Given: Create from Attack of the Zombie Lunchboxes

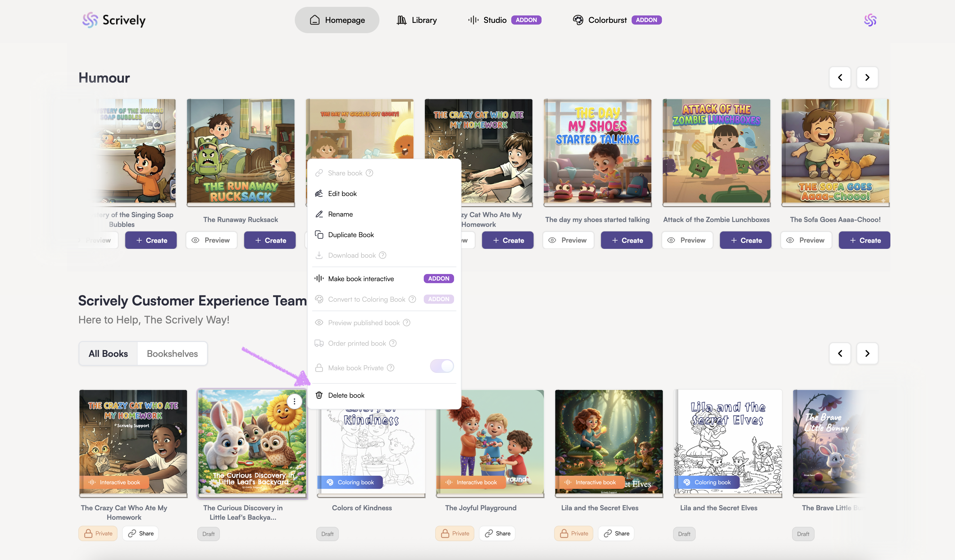Looking at the screenshot, I should click(745, 241).
